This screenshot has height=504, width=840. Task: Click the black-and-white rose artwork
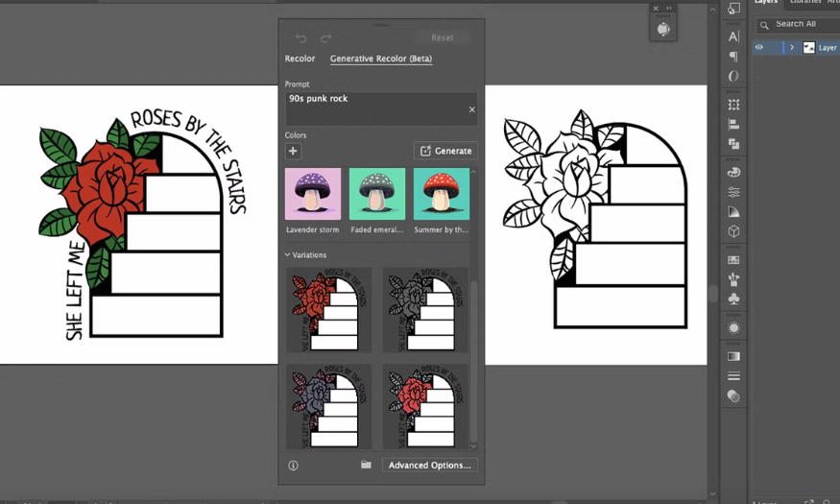click(595, 219)
